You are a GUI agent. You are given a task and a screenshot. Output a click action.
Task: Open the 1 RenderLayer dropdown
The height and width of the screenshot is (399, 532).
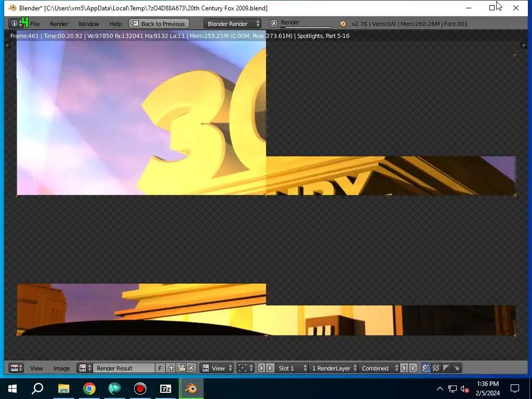(334, 368)
